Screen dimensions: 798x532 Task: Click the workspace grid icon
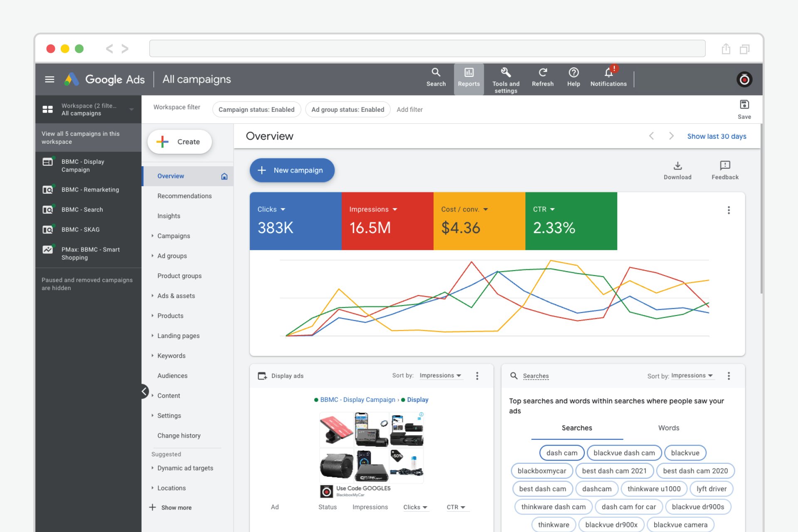48,109
